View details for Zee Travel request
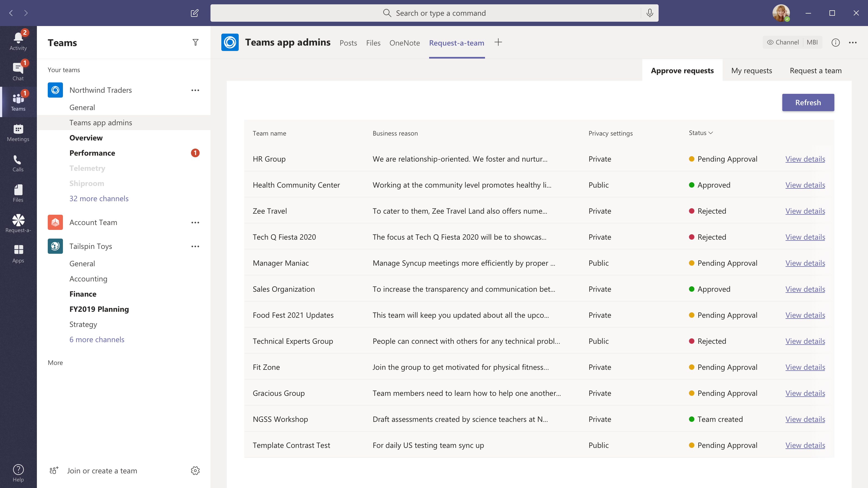 [x=805, y=211]
